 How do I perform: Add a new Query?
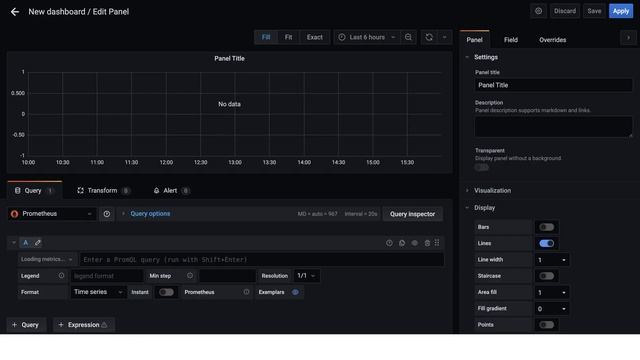point(26,325)
